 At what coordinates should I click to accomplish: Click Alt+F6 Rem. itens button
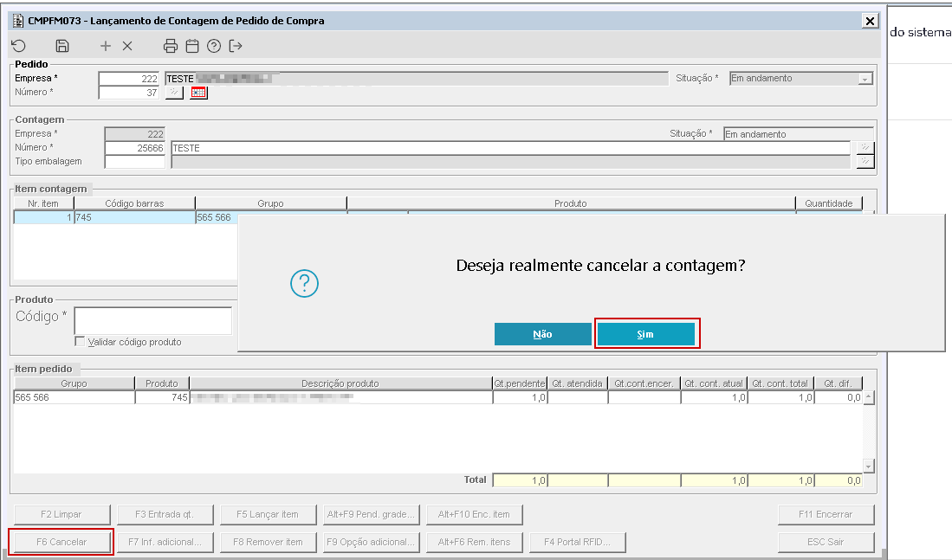tap(474, 542)
